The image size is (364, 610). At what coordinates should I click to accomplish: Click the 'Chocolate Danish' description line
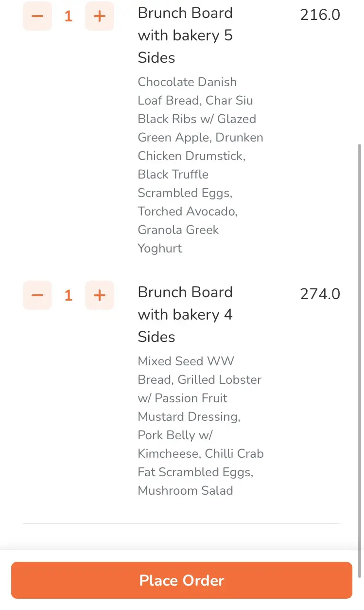click(x=187, y=82)
